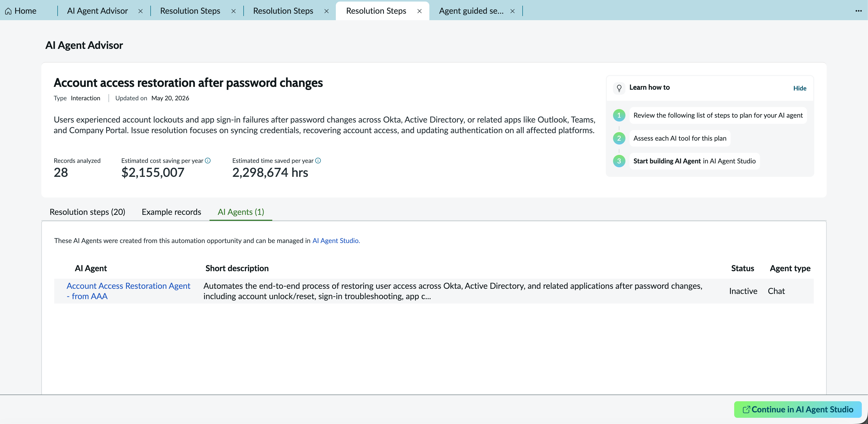Click the Type Interaction label
Viewport: 868px width, 424px height.
pos(77,98)
